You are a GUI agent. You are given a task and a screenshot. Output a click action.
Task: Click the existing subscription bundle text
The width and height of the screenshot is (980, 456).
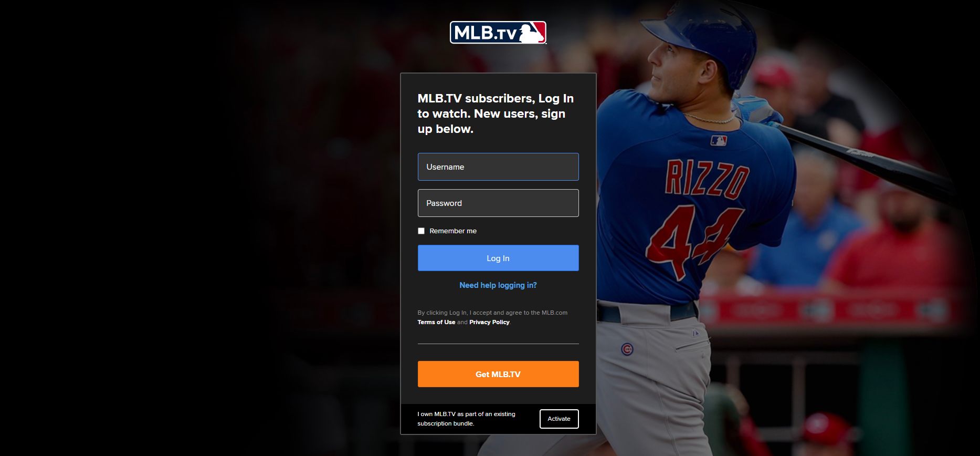(x=466, y=419)
